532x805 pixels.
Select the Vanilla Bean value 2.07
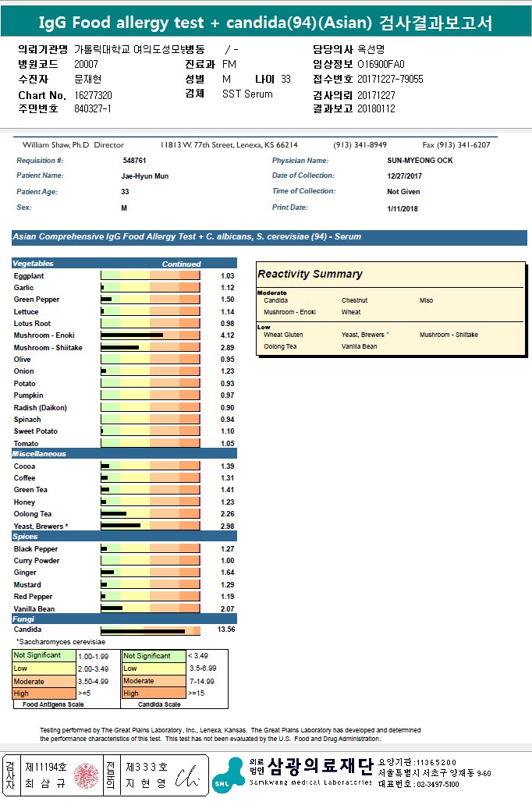tap(228, 609)
